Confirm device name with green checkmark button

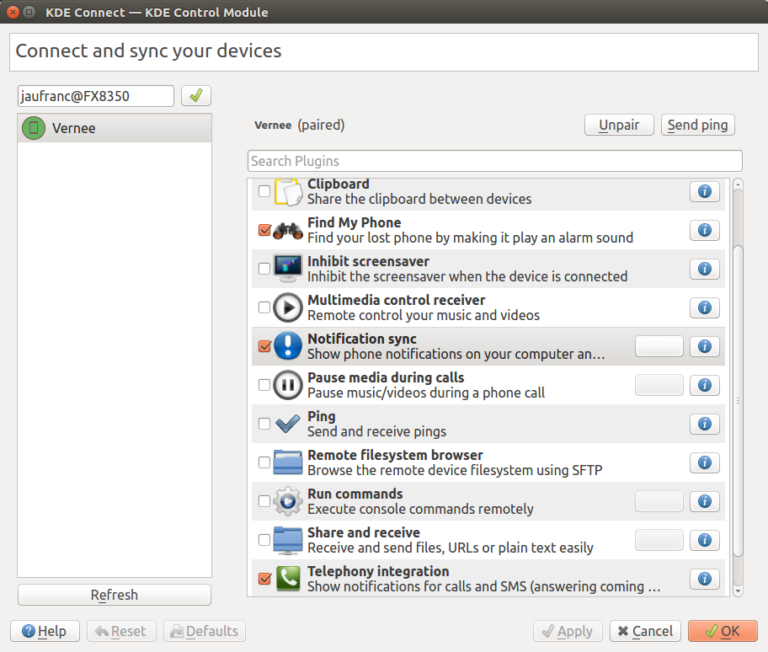(196, 96)
